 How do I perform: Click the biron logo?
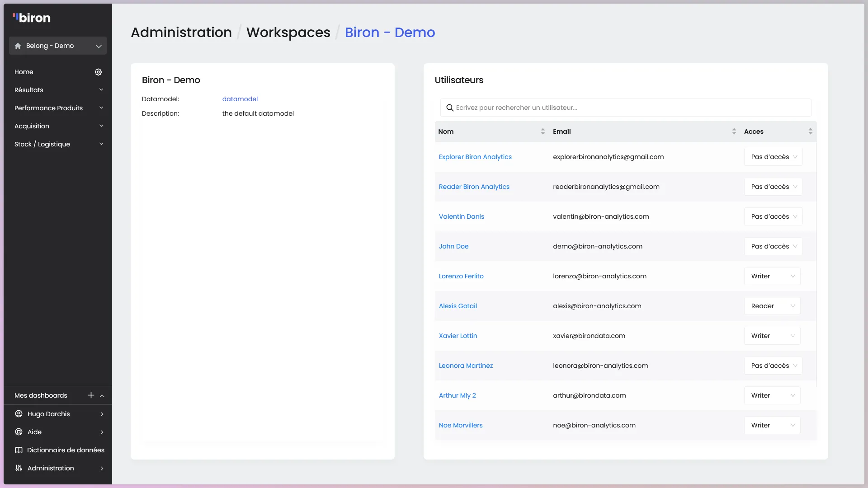pyautogui.click(x=32, y=18)
